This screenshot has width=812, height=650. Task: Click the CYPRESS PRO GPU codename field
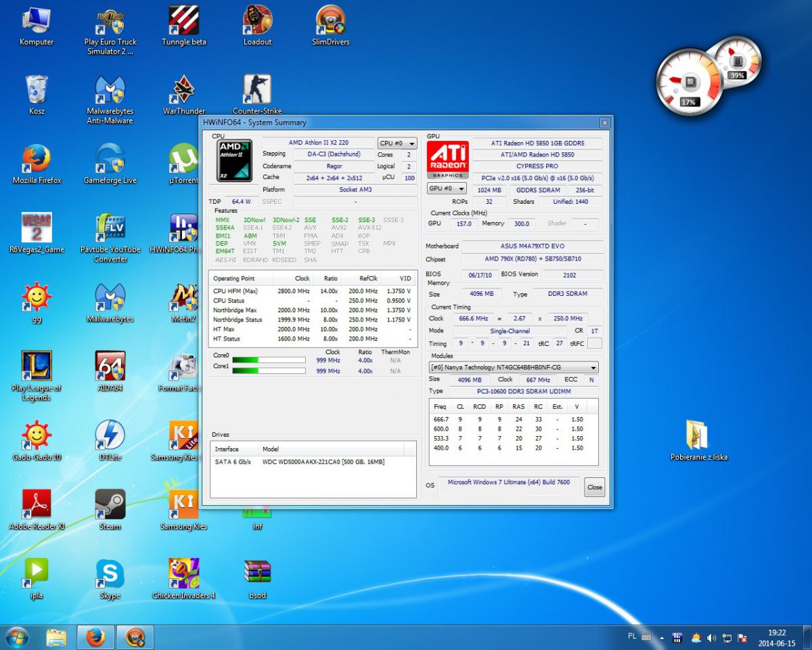coord(537,166)
